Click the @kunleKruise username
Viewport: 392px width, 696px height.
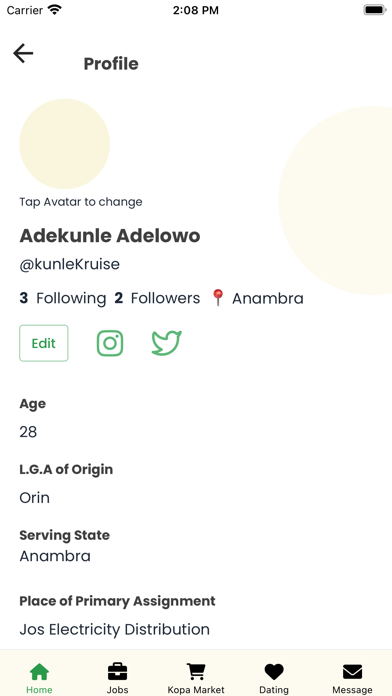click(70, 264)
